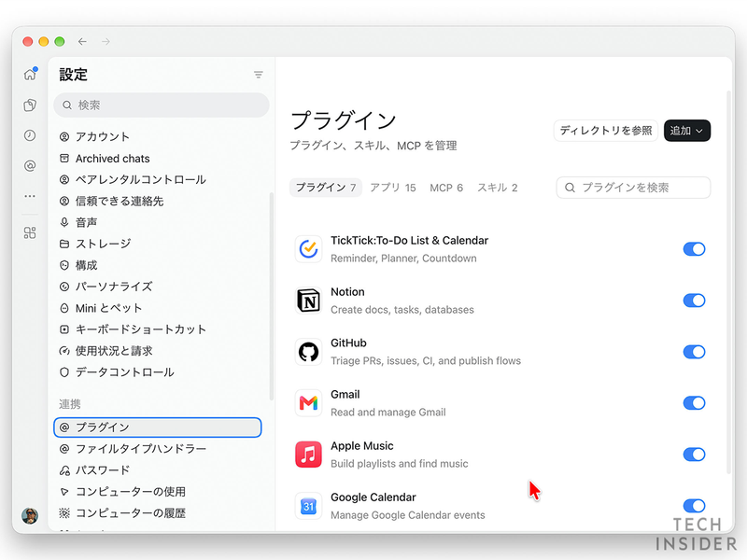Open 信頼できる連絡先 settings

click(x=158, y=201)
